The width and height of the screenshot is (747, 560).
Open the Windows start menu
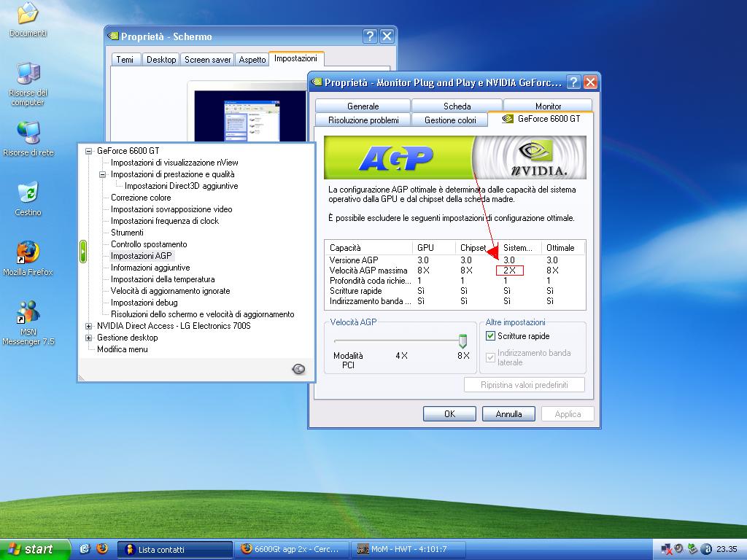pyautogui.click(x=34, y=549)
